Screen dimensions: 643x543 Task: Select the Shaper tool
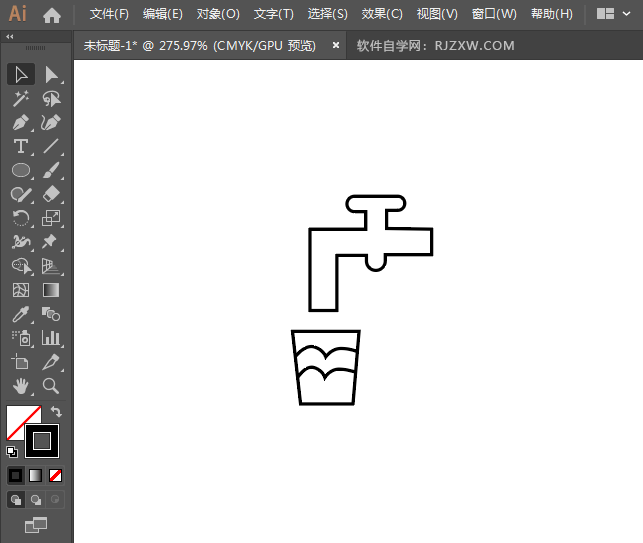tap(21, 194)
